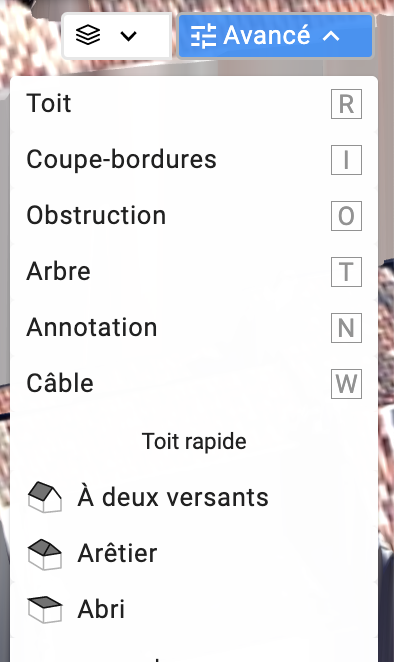
Task: Click the hip roof icon beside Arêtier
Action: point(45,553)
